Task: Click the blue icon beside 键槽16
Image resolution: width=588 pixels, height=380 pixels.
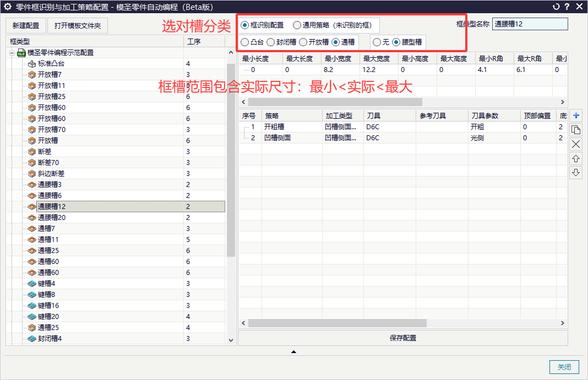Action: [x=32, y=306]
